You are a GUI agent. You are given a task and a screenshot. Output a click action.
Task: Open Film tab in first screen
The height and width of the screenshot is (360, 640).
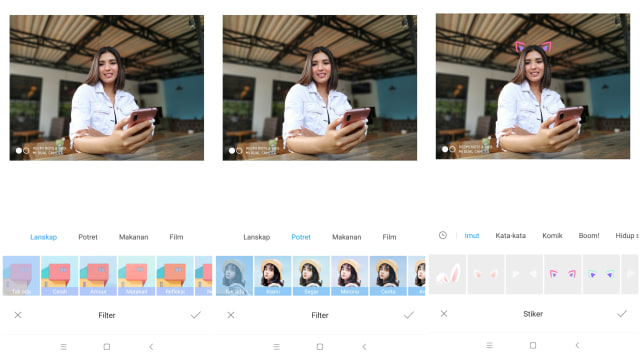pyautogui.click(x=176, y=237)
